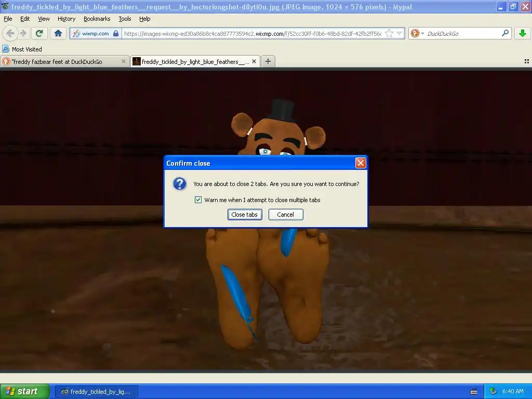Click the question mark icon in dialog

[x=179, y=184]
